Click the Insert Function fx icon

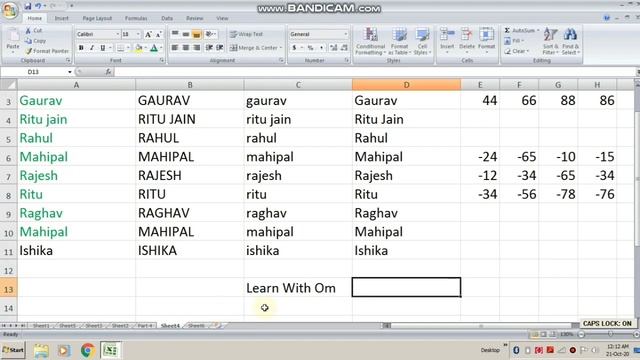click(108, 72)
